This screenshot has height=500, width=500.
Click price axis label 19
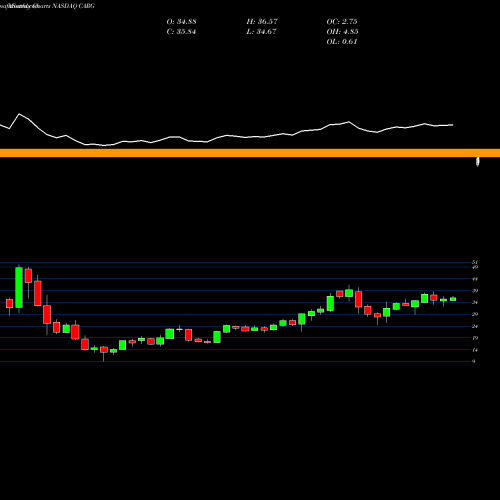(475, 338)
